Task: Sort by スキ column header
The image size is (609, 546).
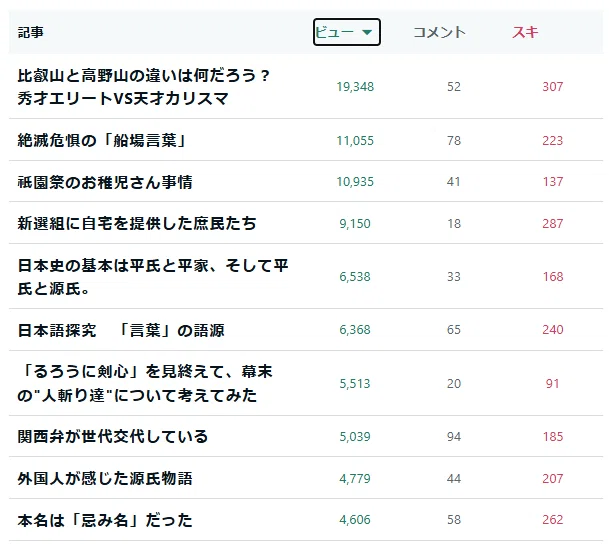Action: click(x=525, y=32)
